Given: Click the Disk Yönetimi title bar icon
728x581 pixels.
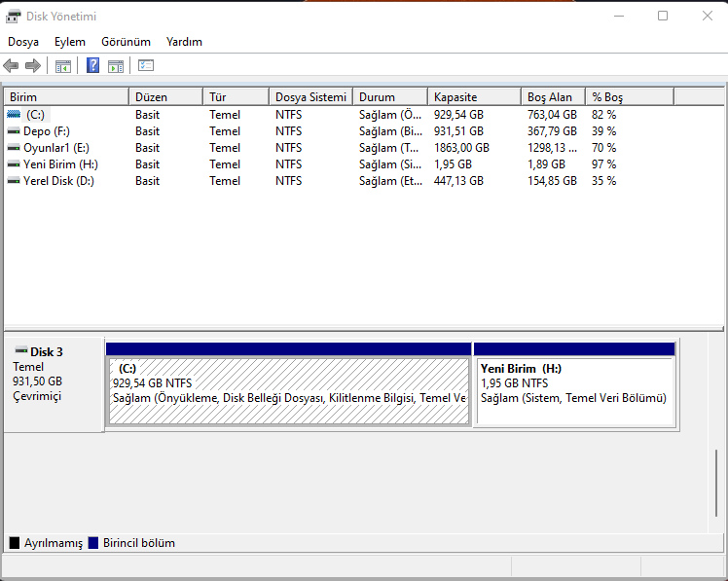Looking at the screenshot, I should point(13,17).
